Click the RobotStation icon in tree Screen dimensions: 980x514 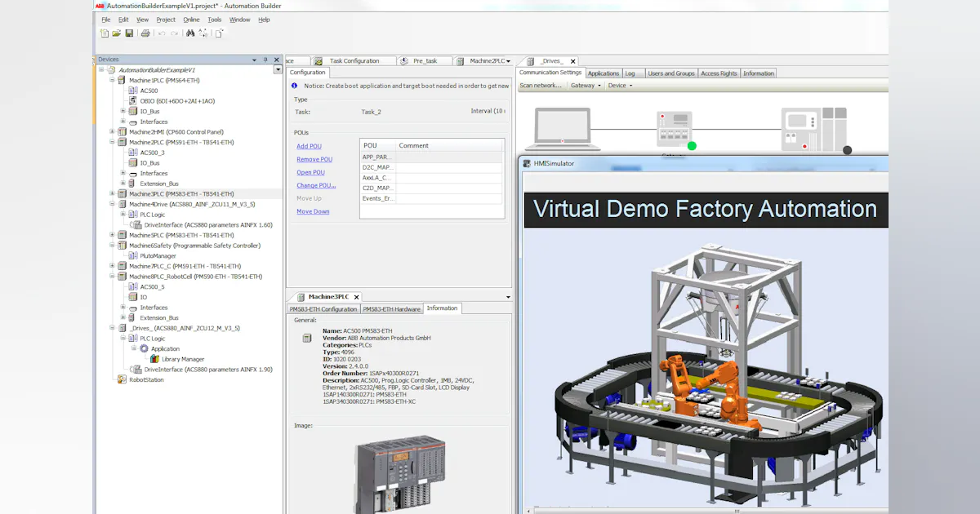122,379
